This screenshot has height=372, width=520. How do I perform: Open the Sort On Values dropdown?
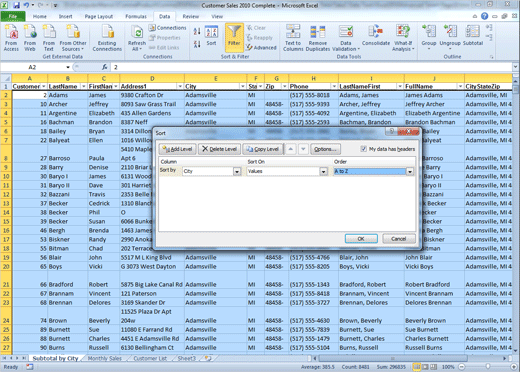[x=323, y=171]
